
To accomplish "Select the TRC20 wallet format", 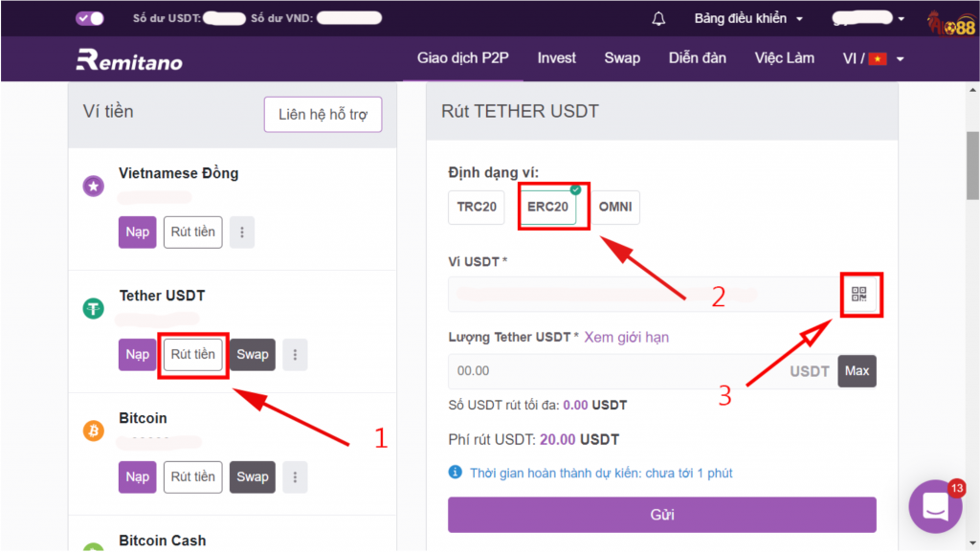I will pyautogui.click(x=477, y=208).
